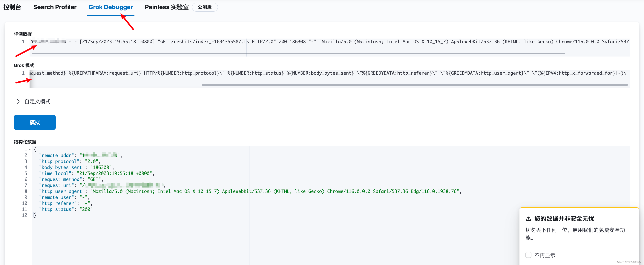The height and width of the screenshot is (265, 644).
Task: Open the Painless 实验室 tab
Action: pos(166,7)
